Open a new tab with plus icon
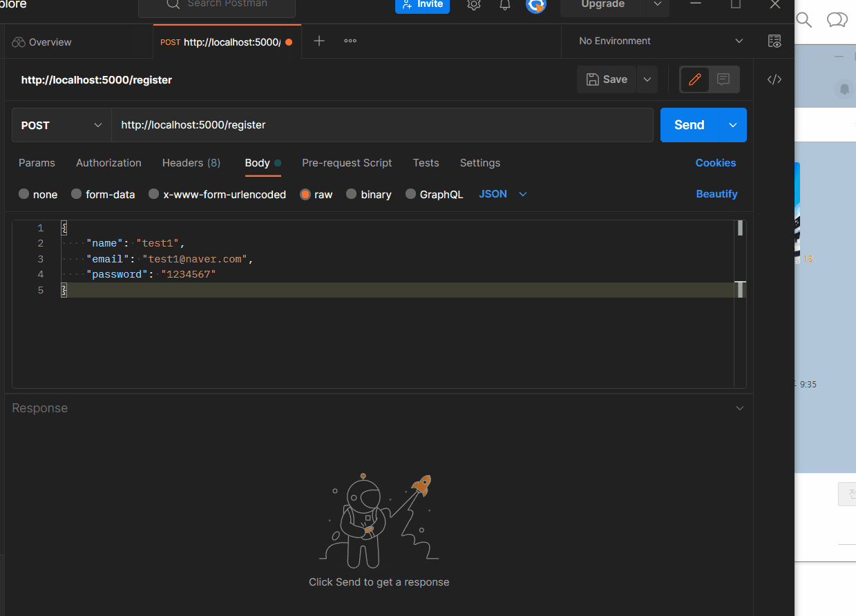This screenshot has width=856, height=616. [x=319, y=41]
